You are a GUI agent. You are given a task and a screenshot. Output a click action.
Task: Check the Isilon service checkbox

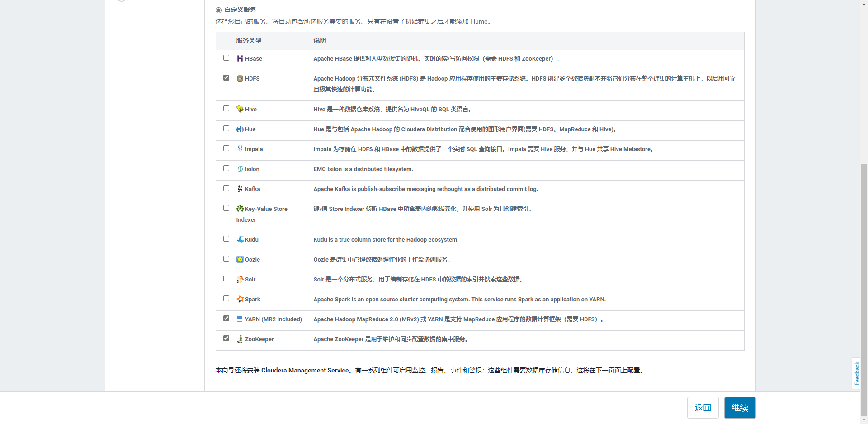(226, 168)
